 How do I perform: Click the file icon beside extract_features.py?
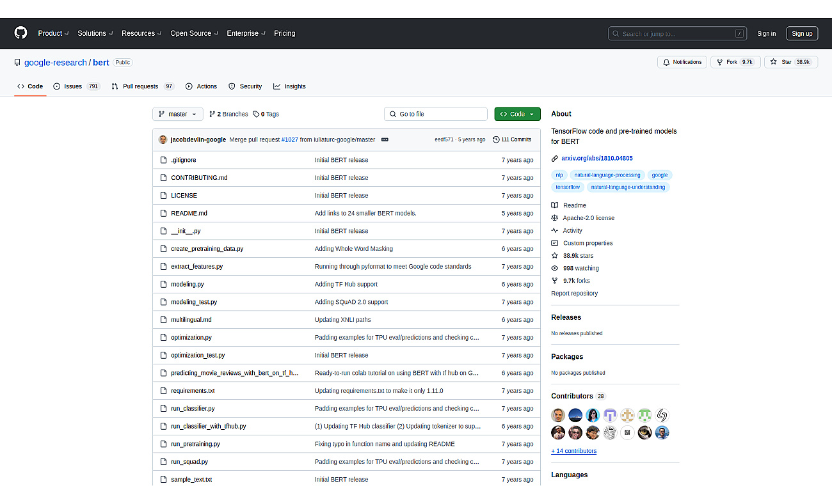click(x=164, y=267)
